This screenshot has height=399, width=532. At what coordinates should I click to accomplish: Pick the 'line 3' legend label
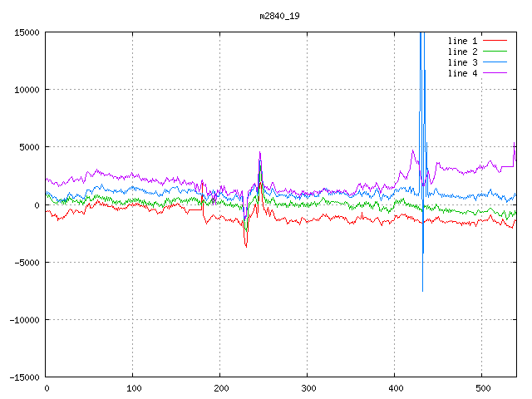point(464,62)
